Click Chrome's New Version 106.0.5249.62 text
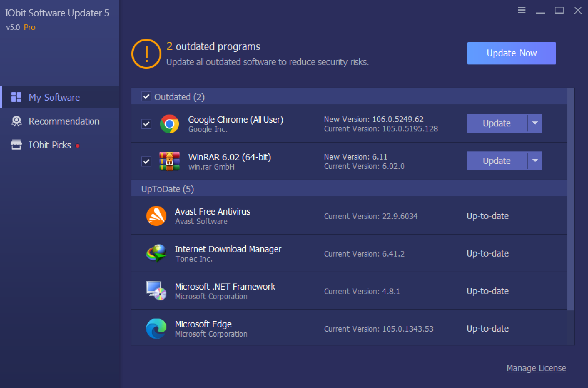This screenshot has height=388, width=588. pos(373,119)
